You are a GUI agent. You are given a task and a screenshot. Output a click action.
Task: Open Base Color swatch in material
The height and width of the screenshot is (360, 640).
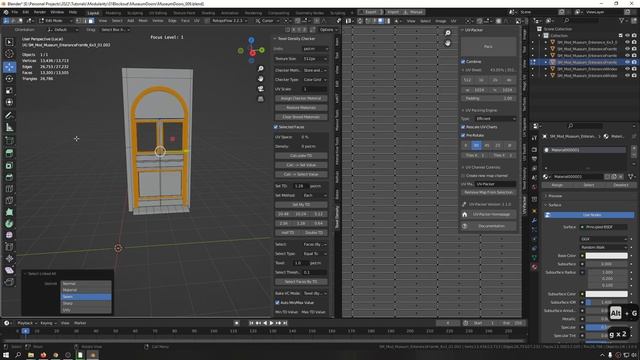tap(607, 256)
